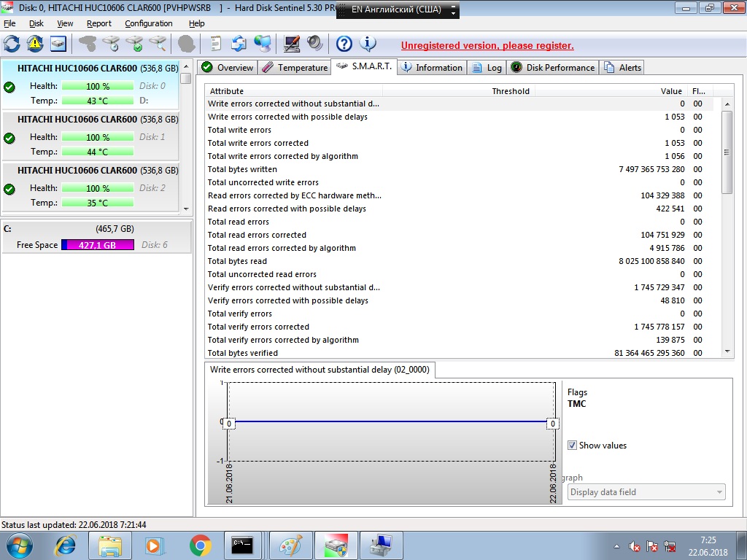The height and width of the screenshot is (560, 747).
Task: Click the globe and monitor network icon
Action: click(x=263, y=44)
